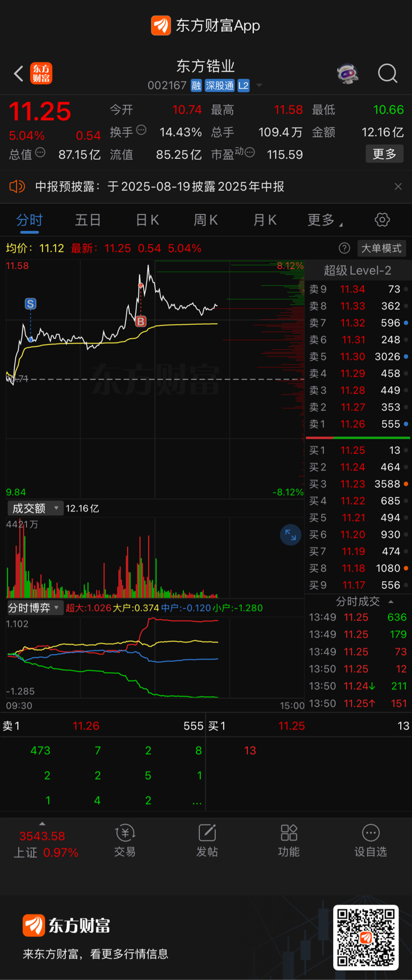Viewport: 412px width, 980px height.
Task: Switch to the 日K tab
Action: point(147,220)
